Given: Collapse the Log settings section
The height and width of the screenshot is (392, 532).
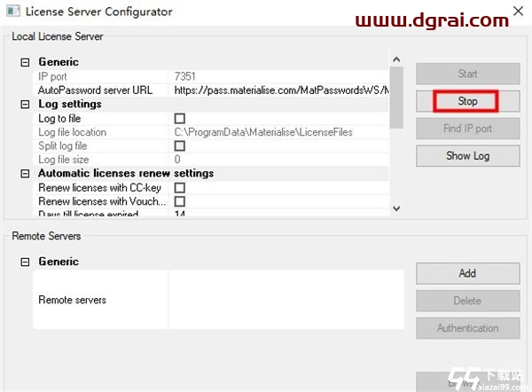Looking at the screenshot, I should (24, 104).
